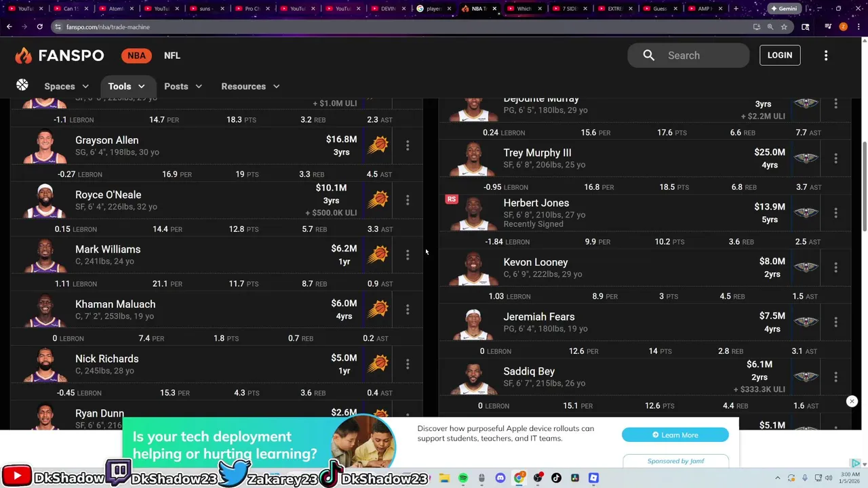Image resolution: width=868 pixels, height=488 pixels.
Task: Click Pelicans logo beside Trey Murphy III
Action: pos(806,158)
